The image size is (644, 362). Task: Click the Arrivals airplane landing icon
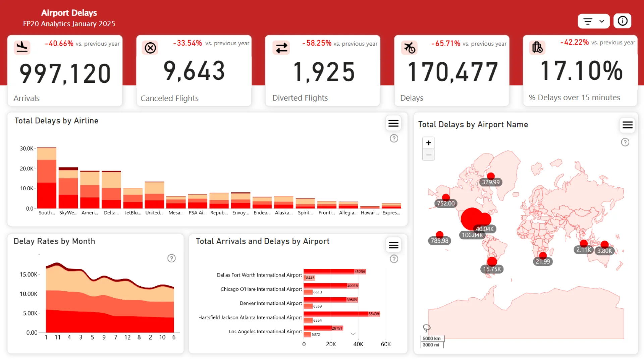(x=22, y=47)
